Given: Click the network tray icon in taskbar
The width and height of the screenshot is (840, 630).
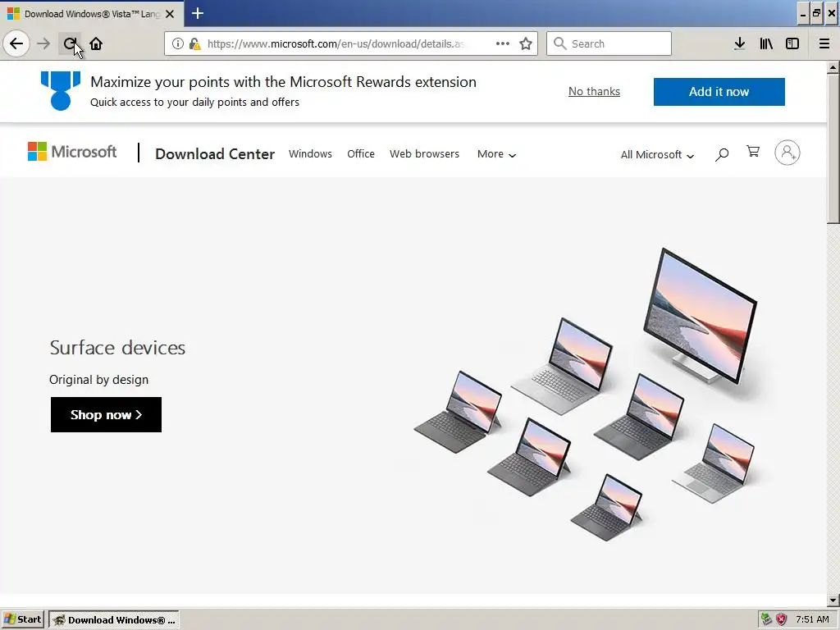Looking at the screenshot, I should coord(767,619).
